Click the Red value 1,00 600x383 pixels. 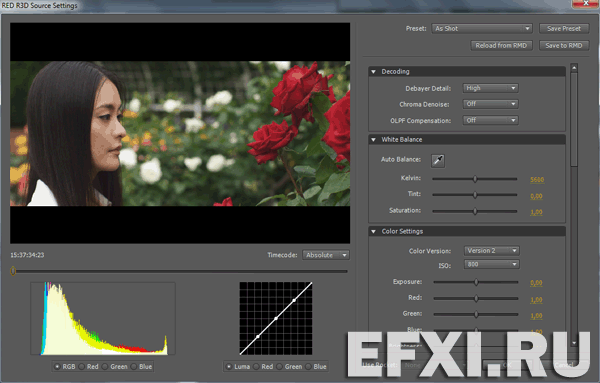coord(536,300)
